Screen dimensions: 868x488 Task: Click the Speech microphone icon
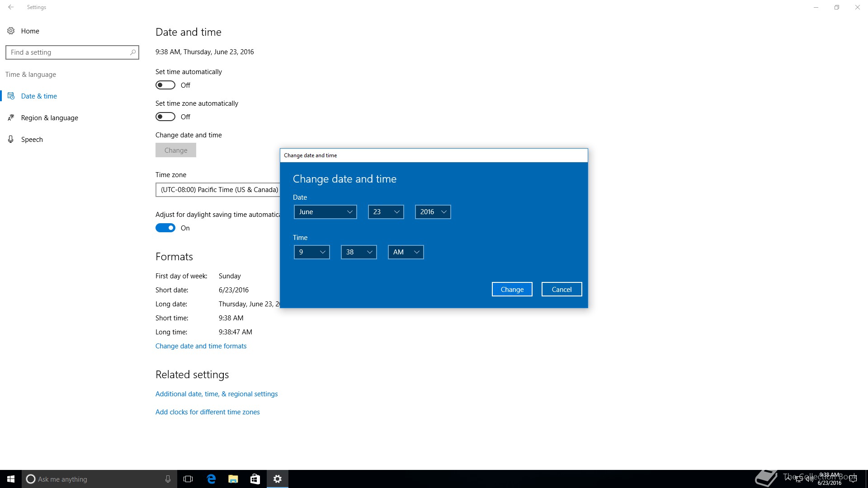(11, 139)
